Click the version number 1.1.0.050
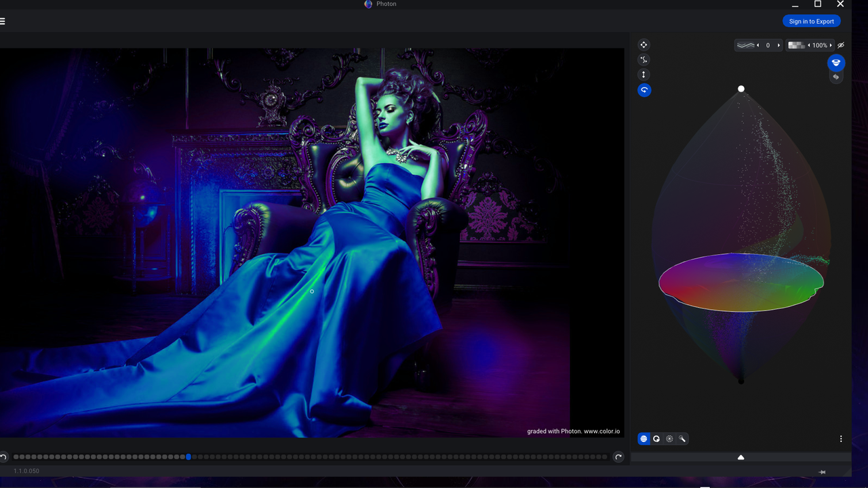Image resolution: width=868 pixels, height=488 pixels. pyautogui.click(x=26, y=471)
